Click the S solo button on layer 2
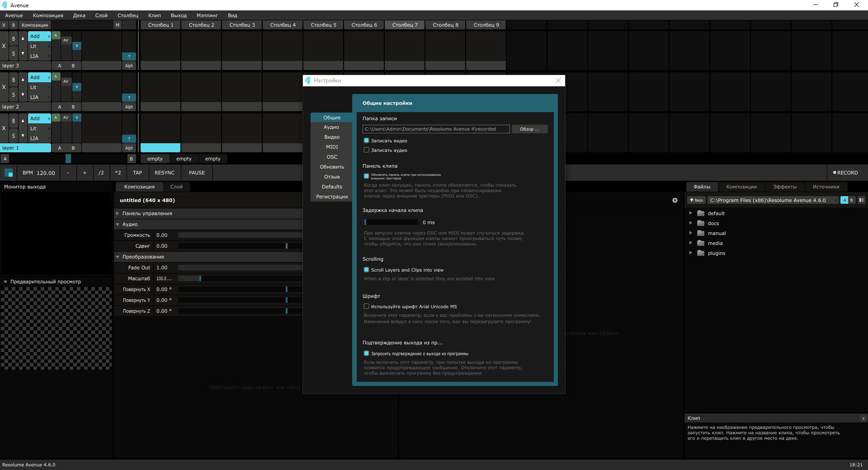Viewport: 868px width, 470px height. pyautogui.click(x=14, y=95)
